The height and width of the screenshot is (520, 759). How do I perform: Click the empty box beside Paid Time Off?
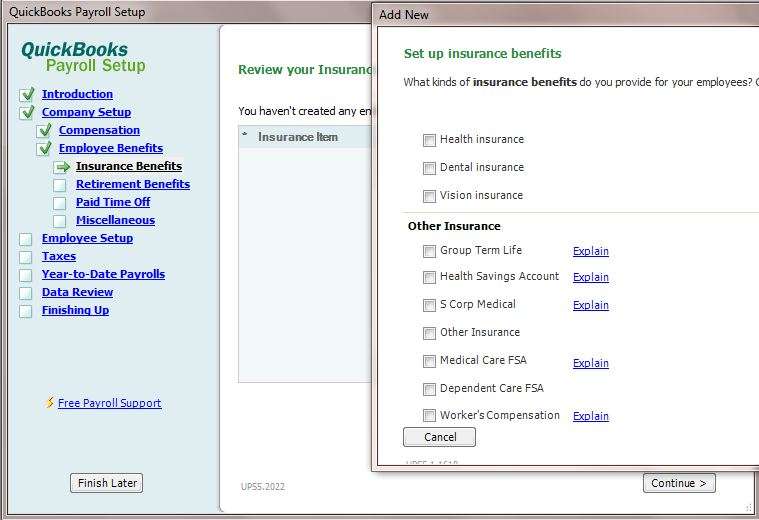tap(60, 203)
